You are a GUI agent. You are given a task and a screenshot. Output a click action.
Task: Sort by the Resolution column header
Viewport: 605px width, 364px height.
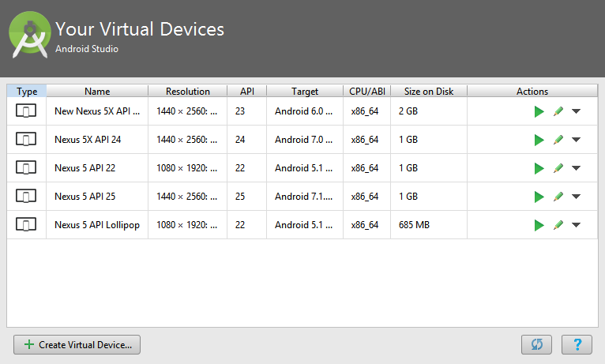pos(187,91)
